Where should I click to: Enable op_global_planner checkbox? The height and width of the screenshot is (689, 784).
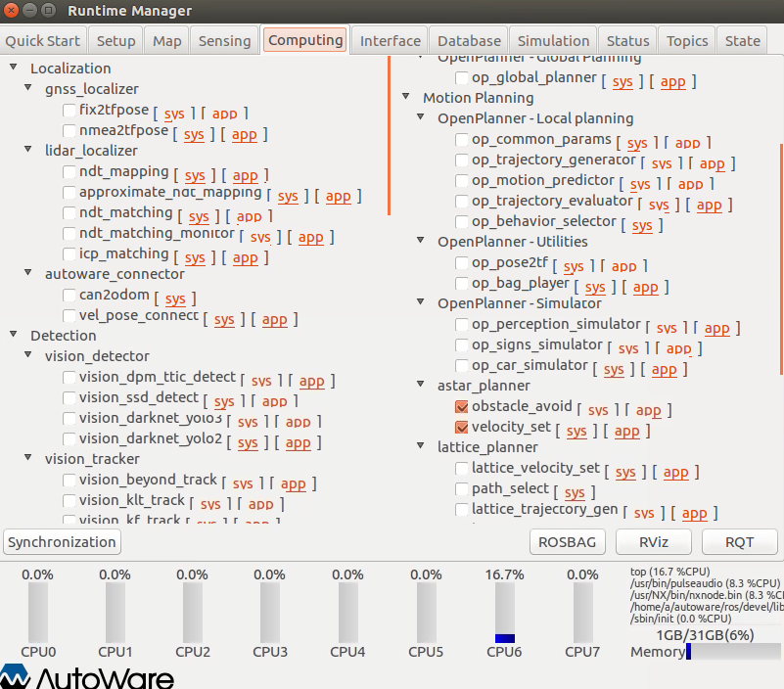[462, 77]
